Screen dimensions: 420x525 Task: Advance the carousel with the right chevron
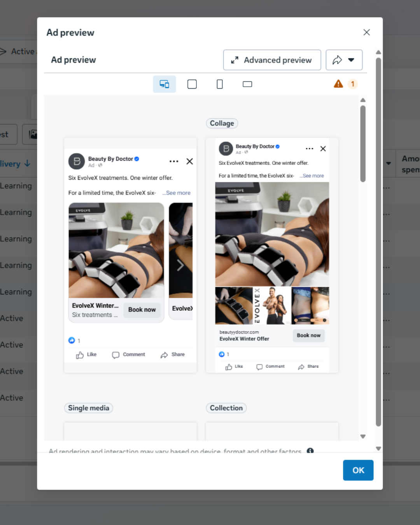[x=180, y=265]
